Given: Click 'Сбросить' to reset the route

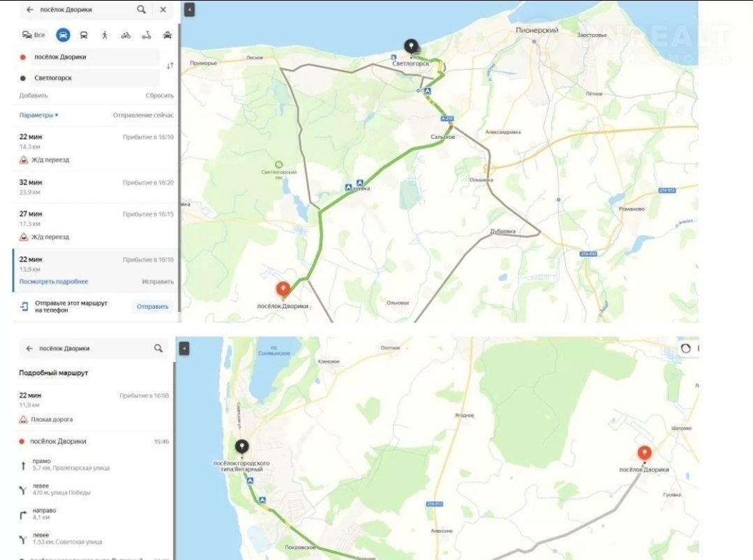Looking at the screenshot, I should (x=159, y=96).
